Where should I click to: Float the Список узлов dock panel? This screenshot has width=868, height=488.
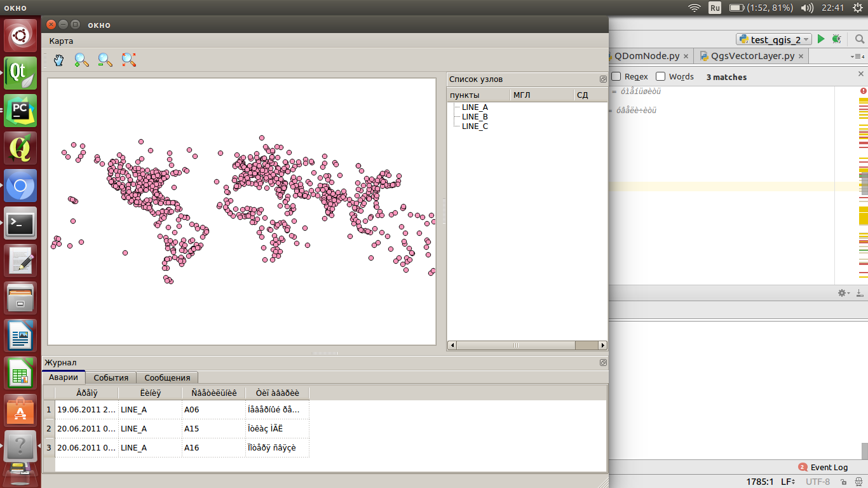602,79
